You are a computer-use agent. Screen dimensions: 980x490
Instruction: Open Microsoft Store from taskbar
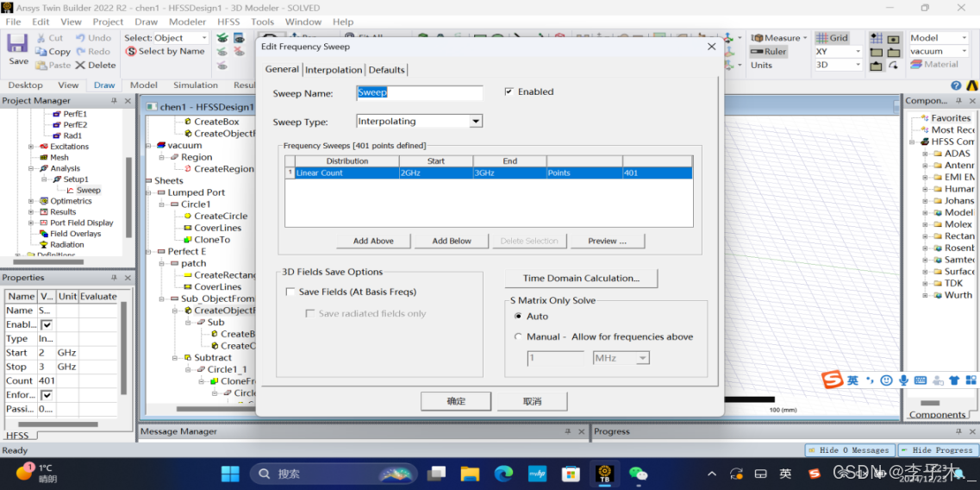pos(571,474)
